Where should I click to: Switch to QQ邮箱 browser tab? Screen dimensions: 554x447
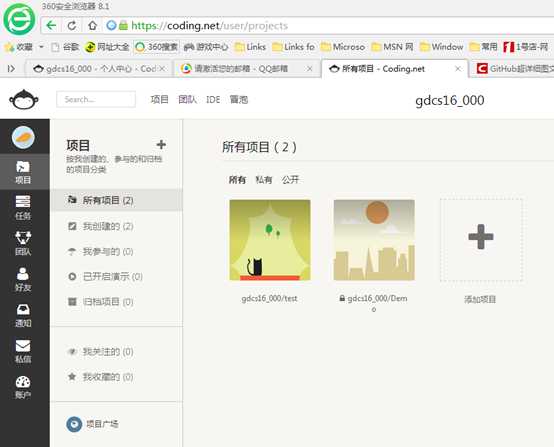[247, 69]
